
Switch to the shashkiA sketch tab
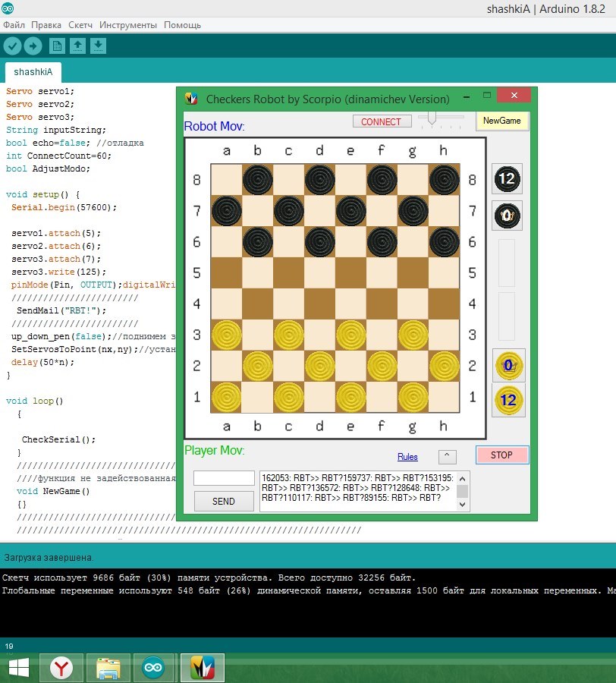pos(33,72)
